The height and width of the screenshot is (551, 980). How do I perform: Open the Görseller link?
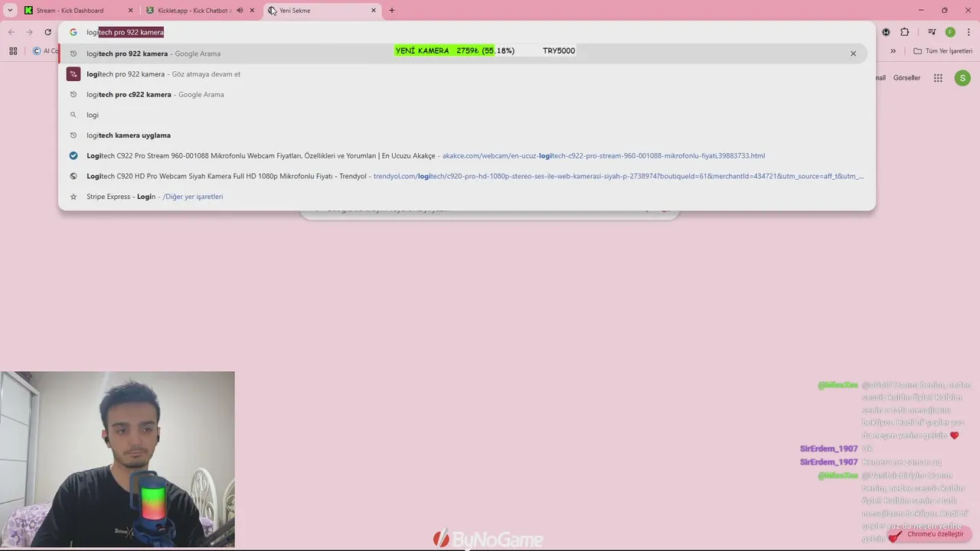906,78
